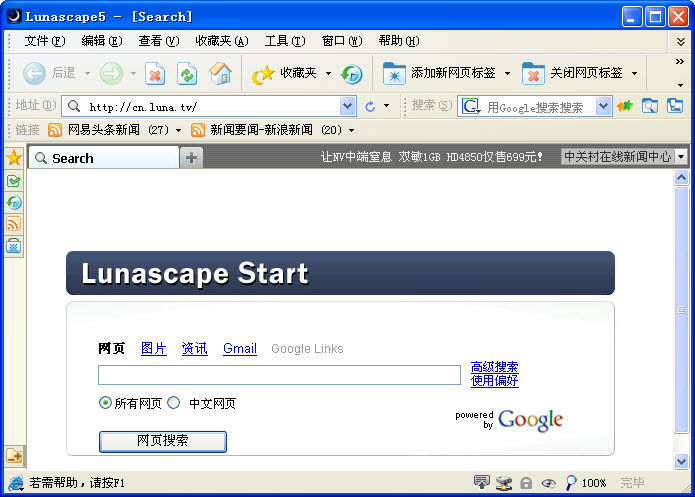Click the reload arrow next to address bar
The width and height of the screenshot is (695, 497).
coord(370,106)
